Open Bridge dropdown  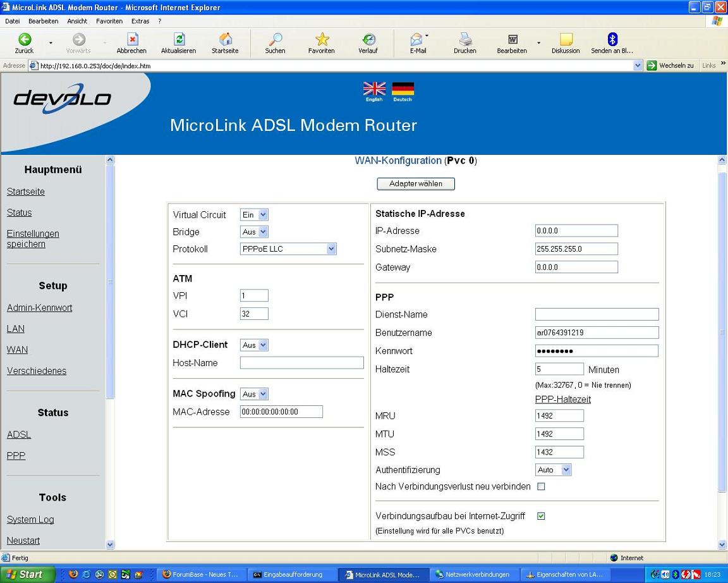coord(255,232)
